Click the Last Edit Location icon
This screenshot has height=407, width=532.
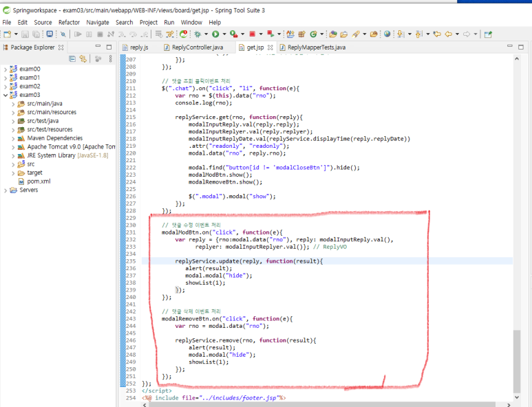(437, 34)
